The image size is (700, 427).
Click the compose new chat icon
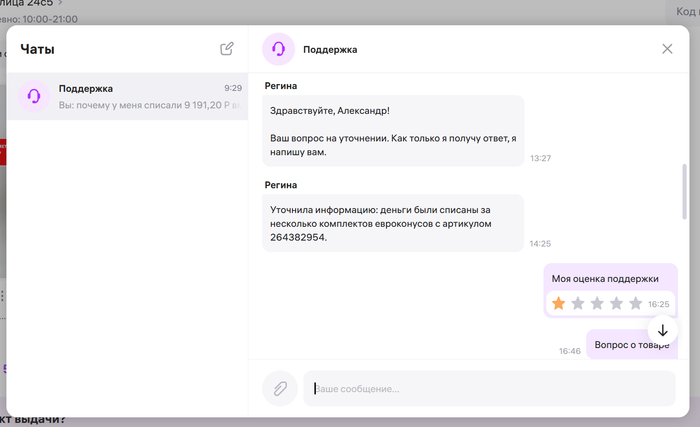click(x=227, y=48)
